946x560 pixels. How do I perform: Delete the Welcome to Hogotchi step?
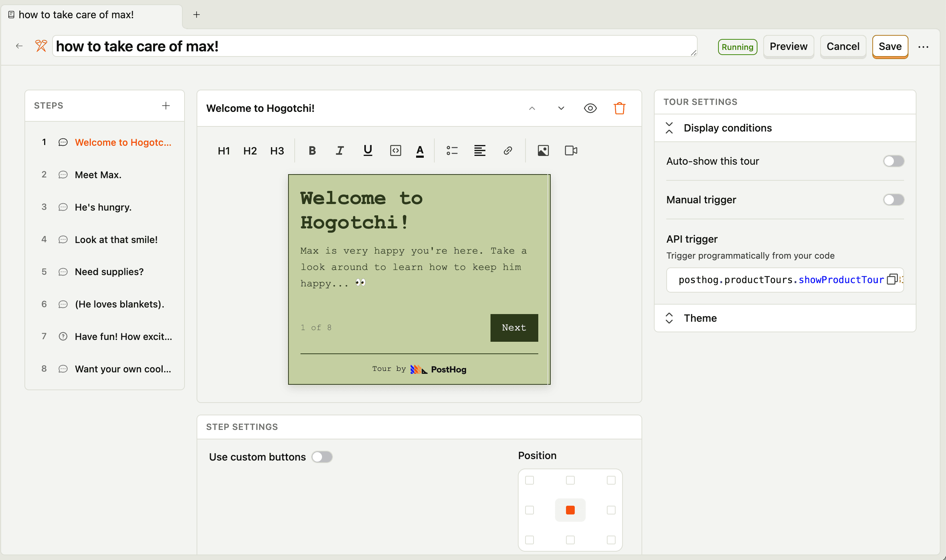pos(619,108)
